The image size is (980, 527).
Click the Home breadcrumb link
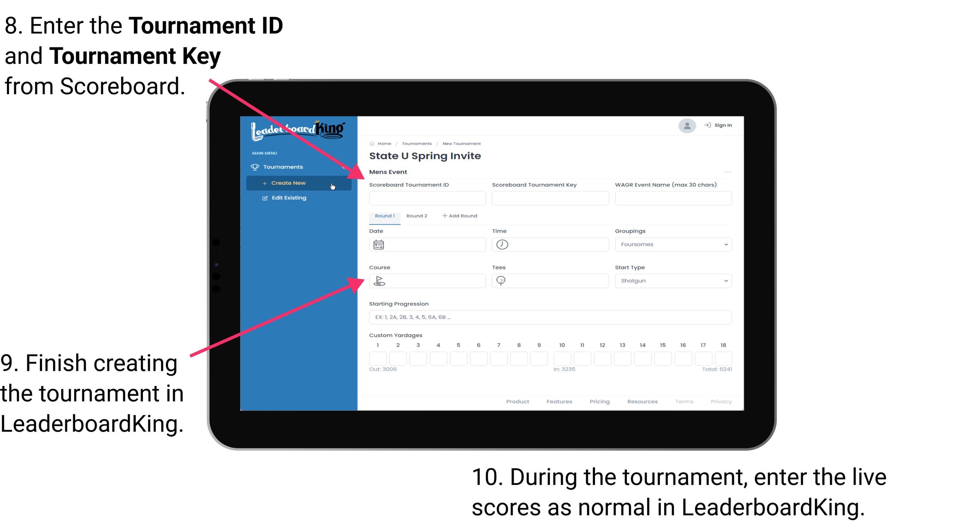click(x=384, y=143)
